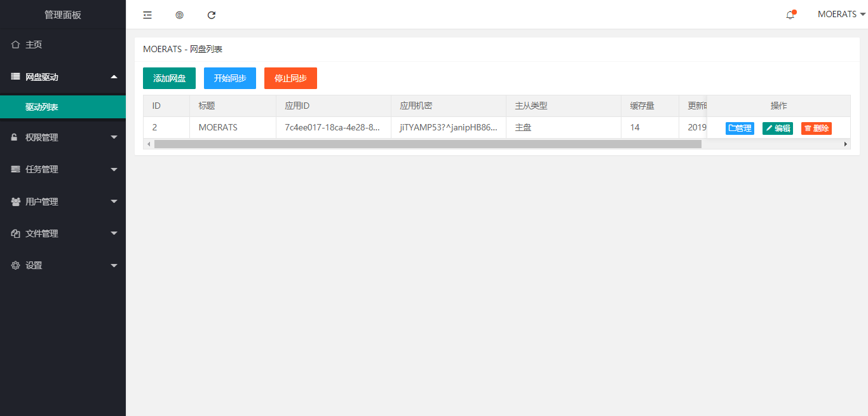The width and height of the screenshot is (868, 416).
Task: Click the 管理面板 header title
Action: pos(63,15)
